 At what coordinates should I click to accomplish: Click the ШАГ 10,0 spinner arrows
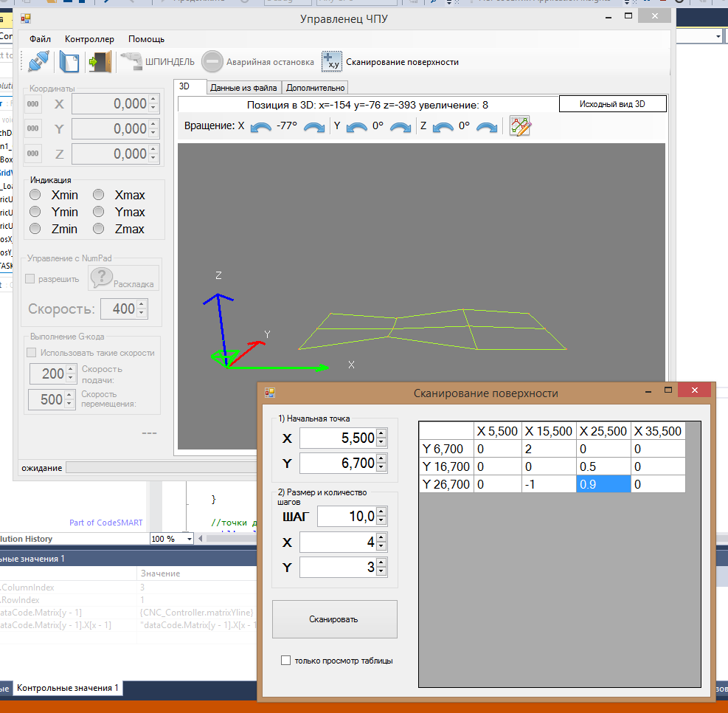click(x=381, y=516)
